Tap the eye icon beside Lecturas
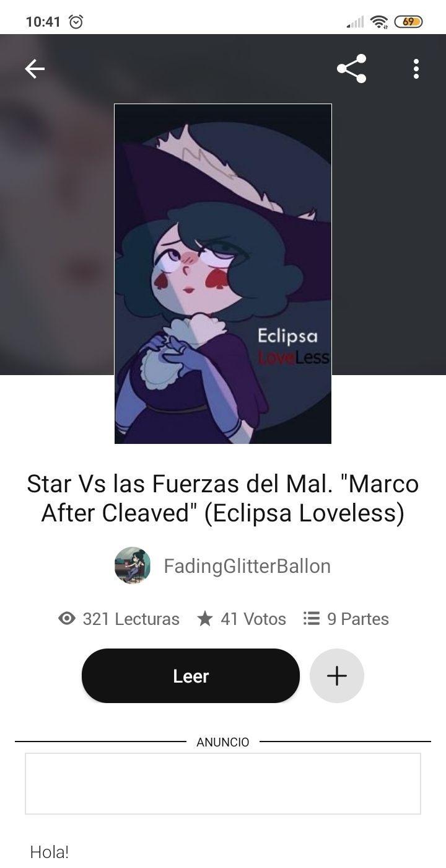 tap(66, 618)
